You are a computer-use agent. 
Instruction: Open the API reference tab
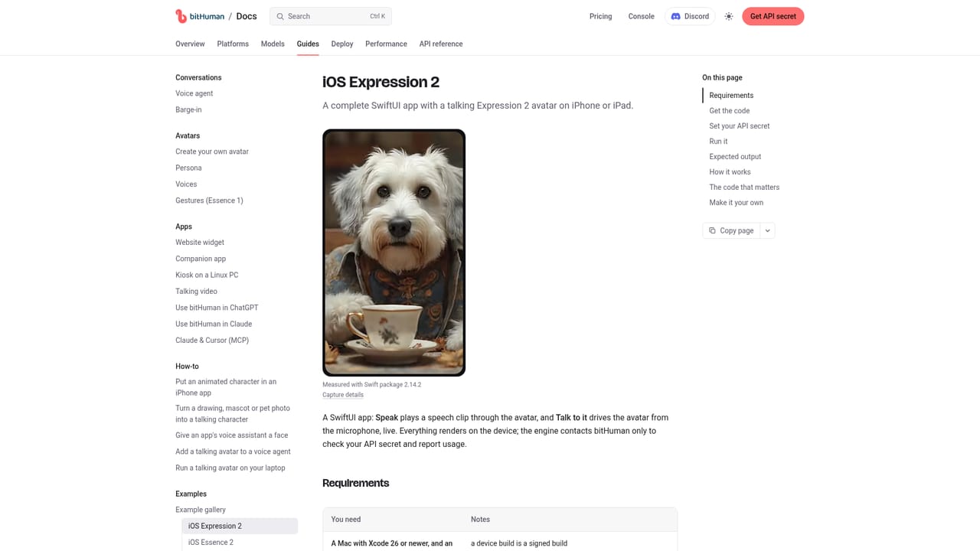(x=441, y=44)
